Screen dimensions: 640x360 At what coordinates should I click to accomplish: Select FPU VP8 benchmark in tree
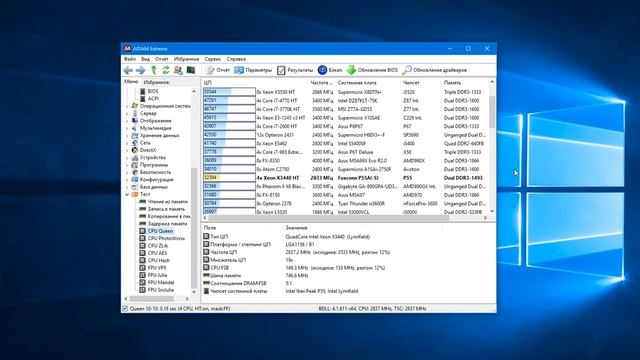157,268
